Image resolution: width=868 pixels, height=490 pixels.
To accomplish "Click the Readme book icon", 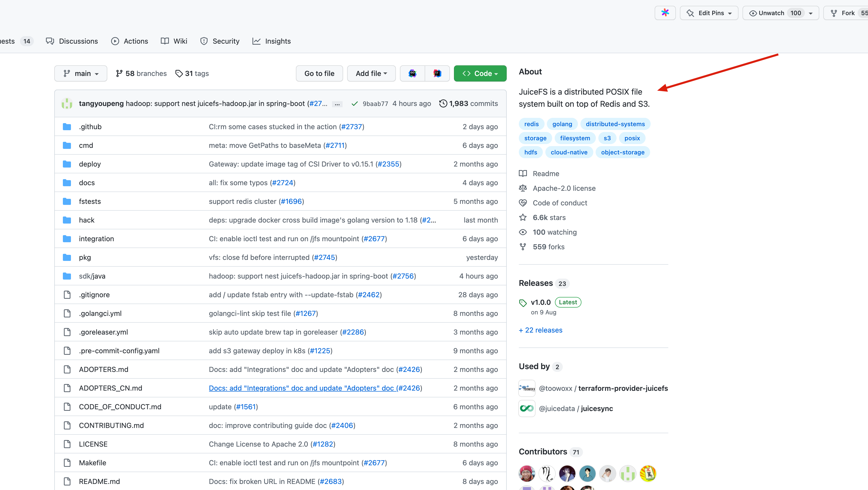I will (x=523, y=173).
